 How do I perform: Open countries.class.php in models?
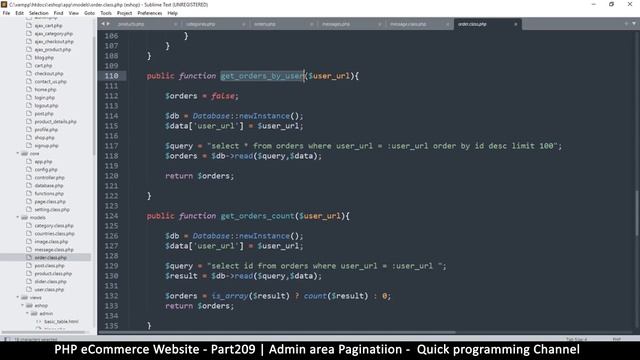point(54,233)
